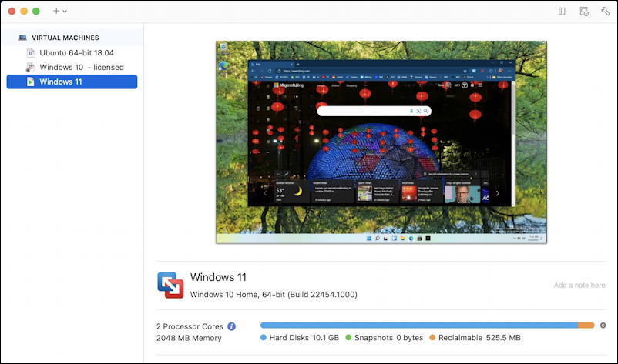618x364 pixels.
Task: Open the Windows 11 desktop preview thumbnail
Action: pyautogui.click(x=381, y=142)
